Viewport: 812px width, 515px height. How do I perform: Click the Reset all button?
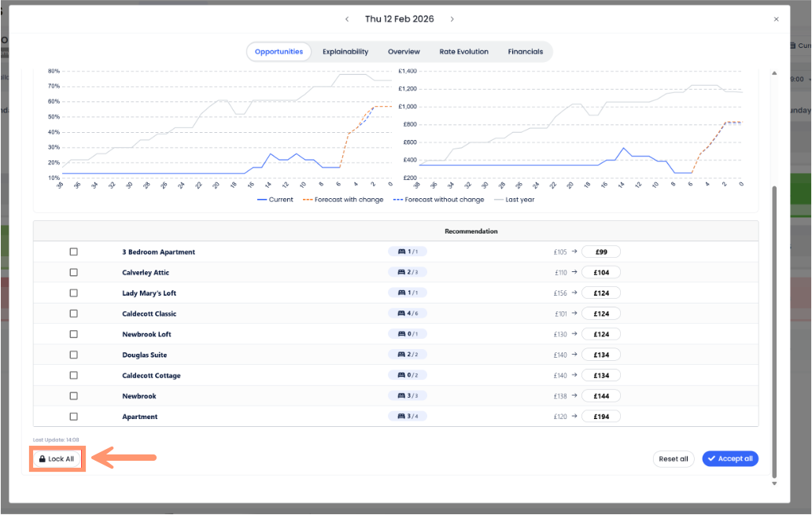pyautogui.click(x=673, y=459)
